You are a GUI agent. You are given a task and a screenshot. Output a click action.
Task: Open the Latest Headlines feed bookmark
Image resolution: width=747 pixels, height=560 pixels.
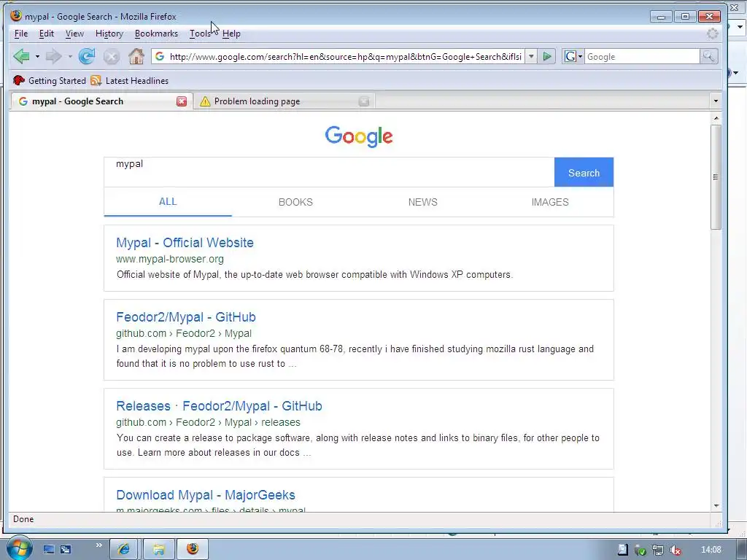tap(130, 80)
